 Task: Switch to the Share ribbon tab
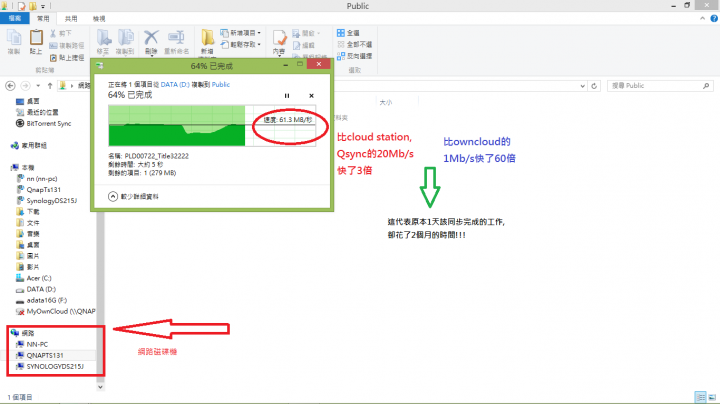tap(71, 18)
